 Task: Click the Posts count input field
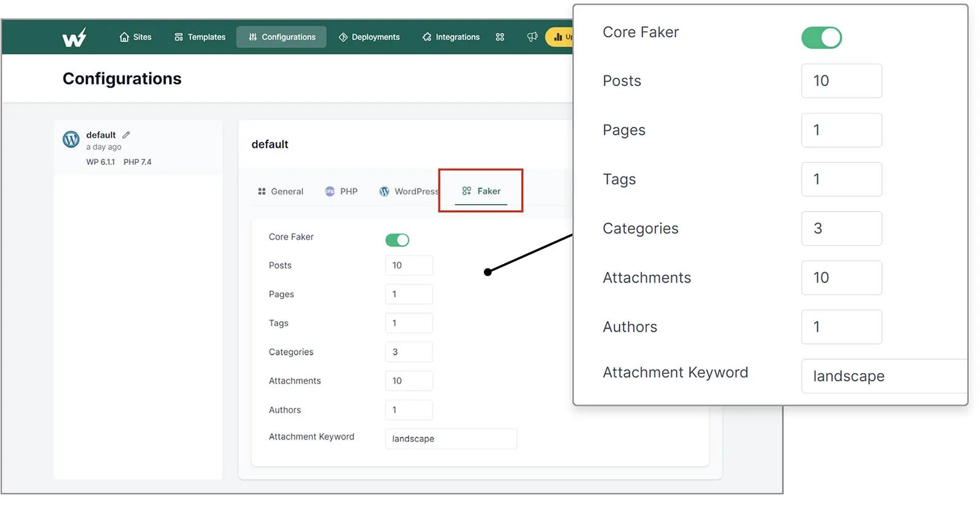[409, 265]
